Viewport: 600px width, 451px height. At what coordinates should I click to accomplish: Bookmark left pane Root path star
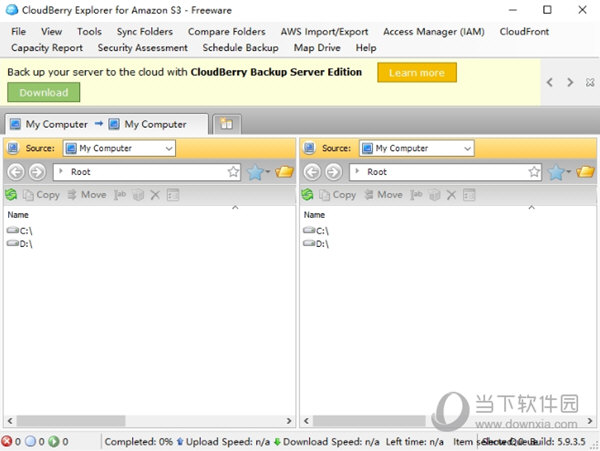coord(233,172)
